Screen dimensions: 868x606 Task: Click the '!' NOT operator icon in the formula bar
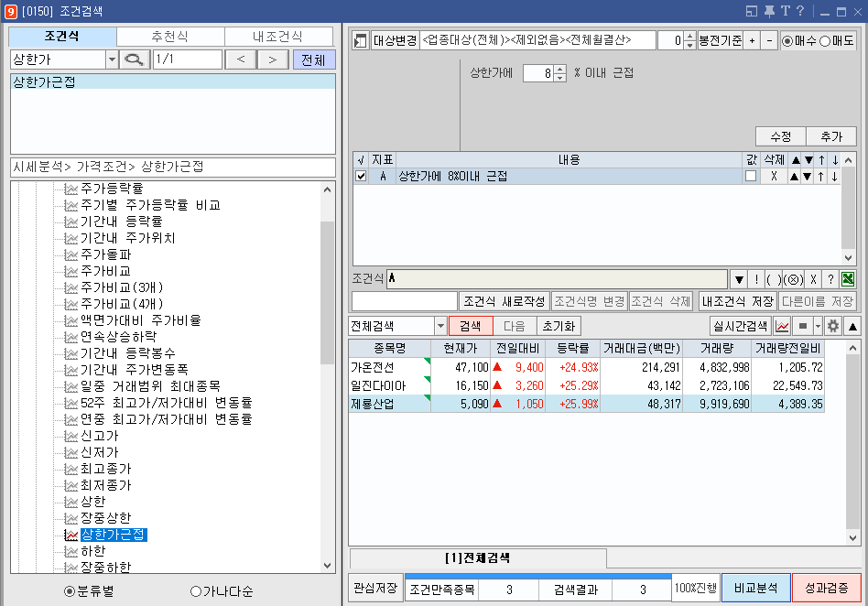[756, 279]
